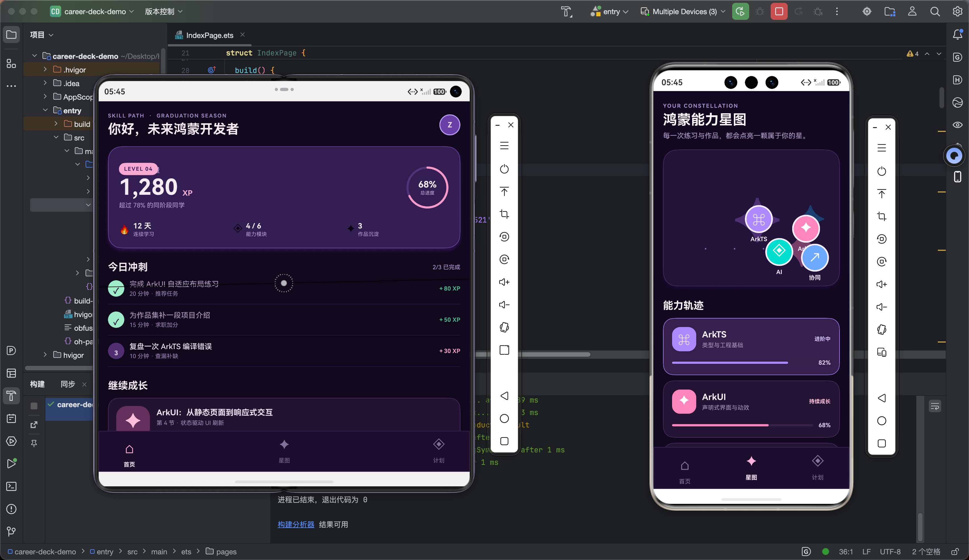Click the screenshot crop icon on foldable emulator toolbar

(504, 214)
